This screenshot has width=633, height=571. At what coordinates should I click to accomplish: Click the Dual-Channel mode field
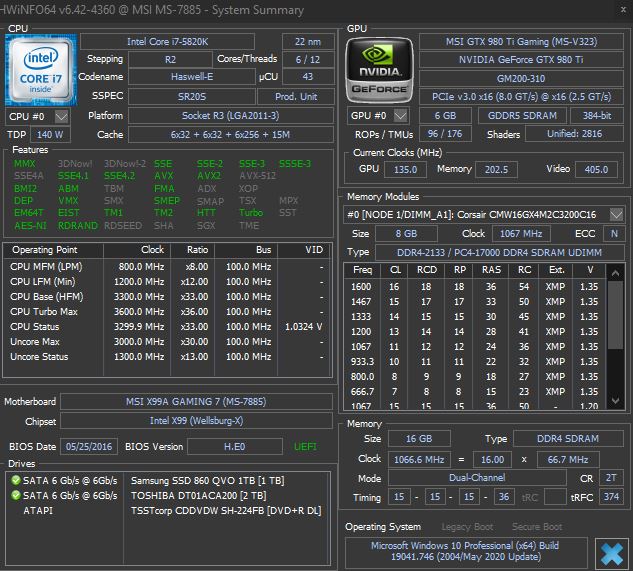click(477, 478)
